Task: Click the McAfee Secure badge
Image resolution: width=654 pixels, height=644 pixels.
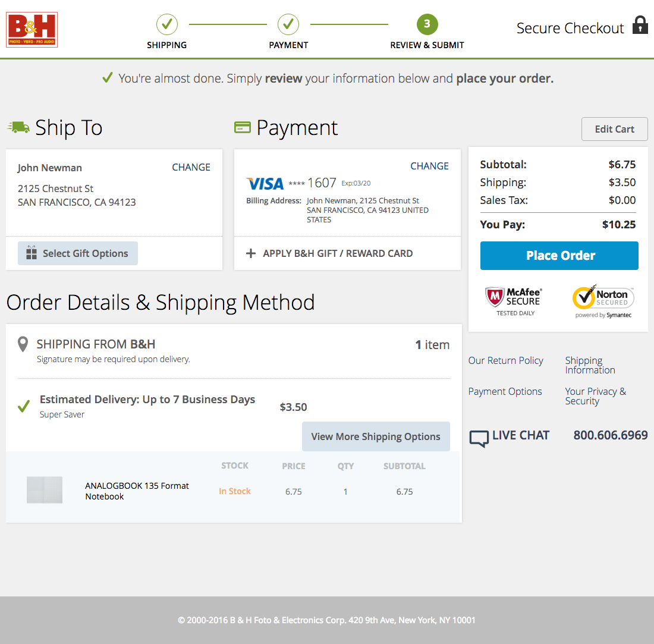Action: (x=514, y=300)
